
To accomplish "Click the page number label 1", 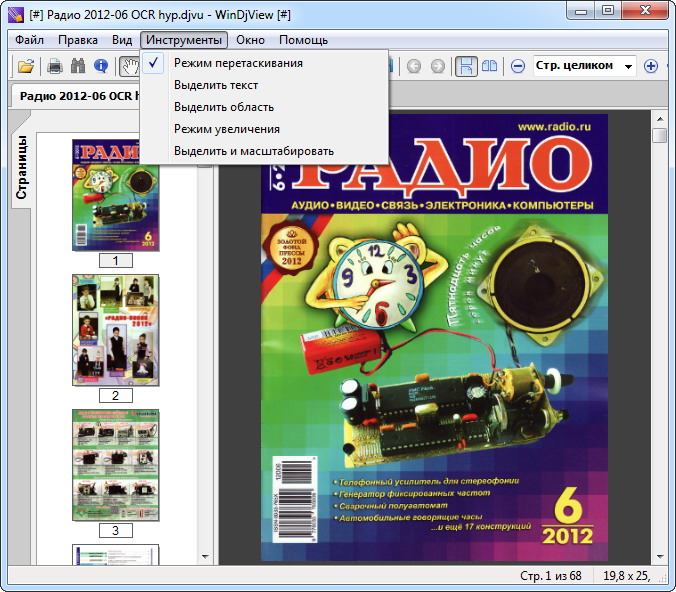I will 116,261.
